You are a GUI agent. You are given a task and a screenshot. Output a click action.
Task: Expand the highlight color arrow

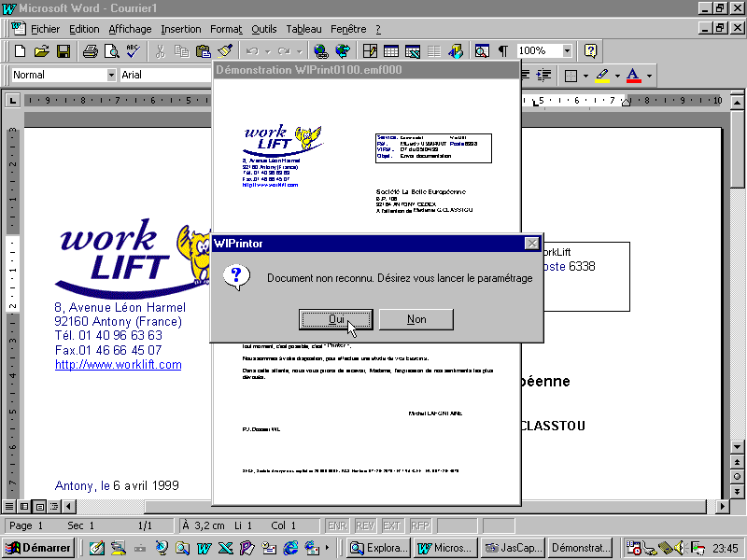617,76
